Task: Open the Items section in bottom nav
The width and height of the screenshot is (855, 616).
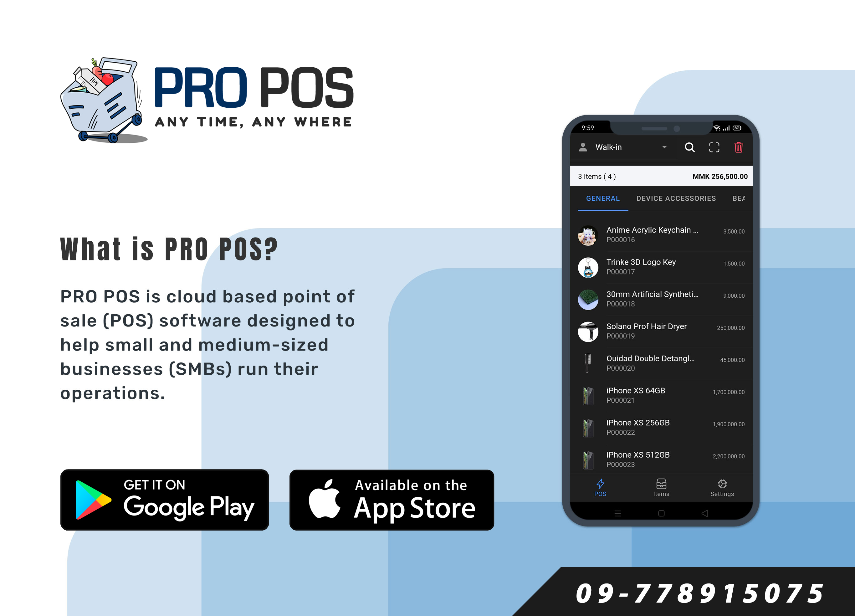Action: pos(659,489)
